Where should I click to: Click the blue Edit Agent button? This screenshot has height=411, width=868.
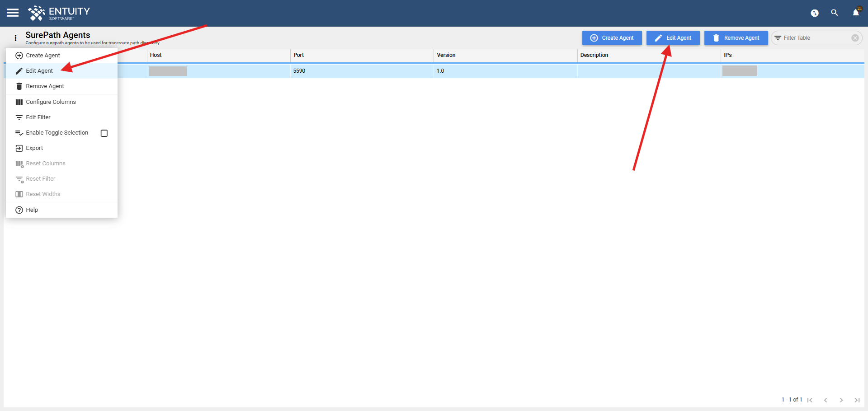click(673, 38)
